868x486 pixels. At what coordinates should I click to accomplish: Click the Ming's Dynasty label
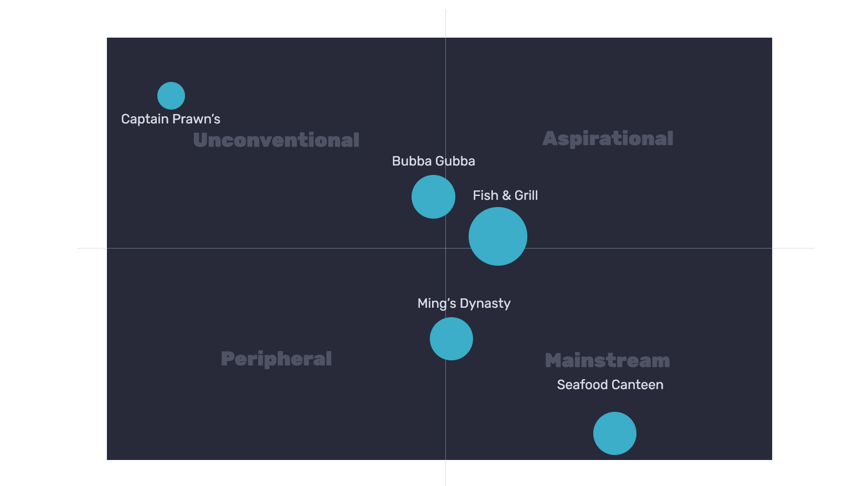pyautogui.click(x=464, y=303)
